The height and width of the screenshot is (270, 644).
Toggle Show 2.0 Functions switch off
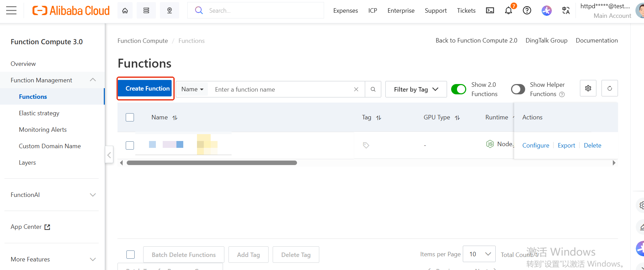(459, 89)
